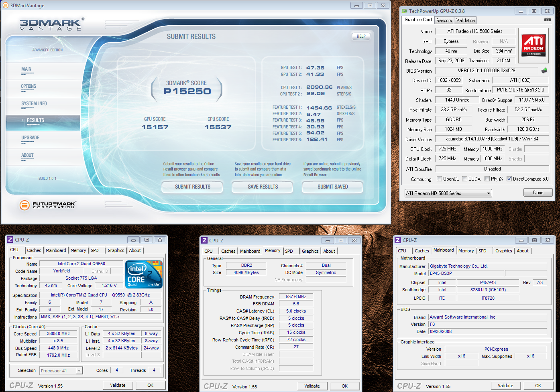Toggle the PhysX checkbox
Viewport: 560px width, 392px height.
[487, 179]
